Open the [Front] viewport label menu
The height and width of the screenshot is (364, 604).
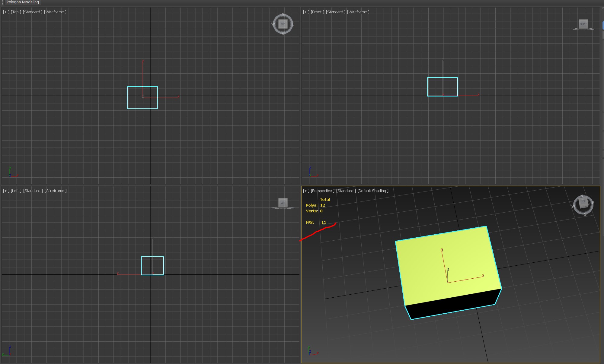[x=317, y=12]
